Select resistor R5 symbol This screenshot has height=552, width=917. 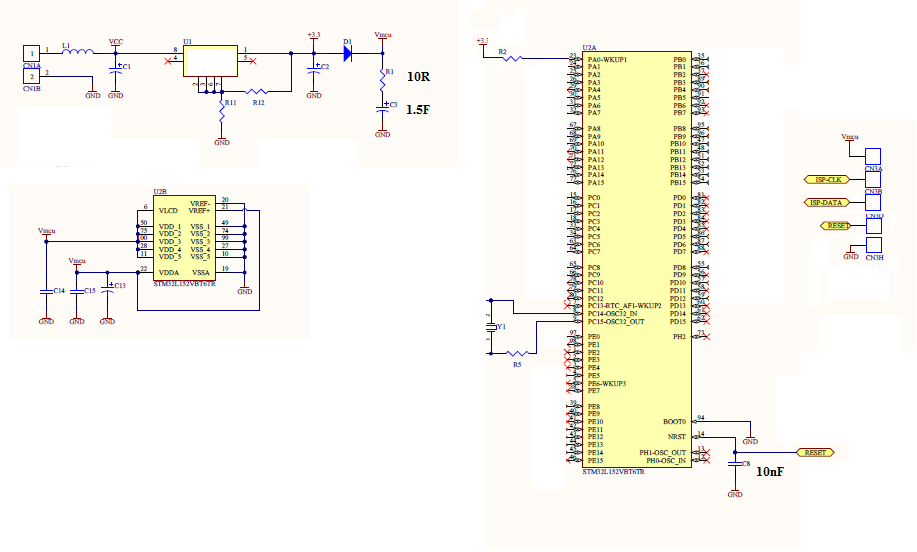tap(517, 353)
